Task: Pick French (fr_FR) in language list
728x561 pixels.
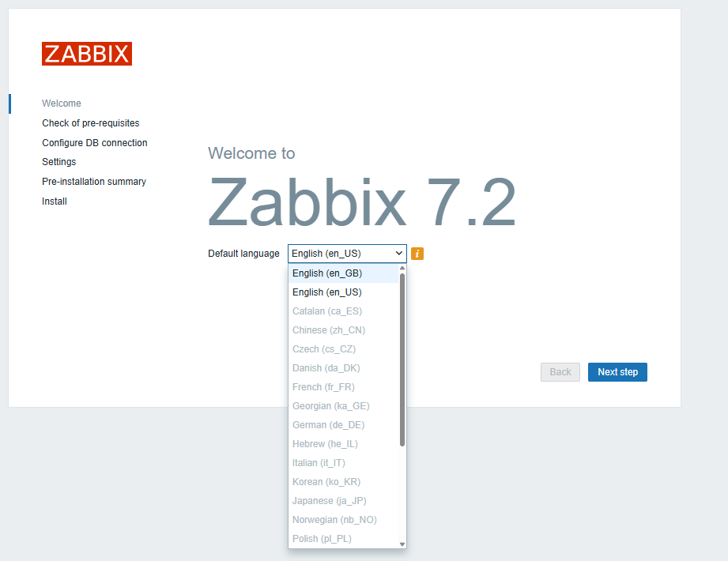Action: pyautogui.click(x=344, y=387)
